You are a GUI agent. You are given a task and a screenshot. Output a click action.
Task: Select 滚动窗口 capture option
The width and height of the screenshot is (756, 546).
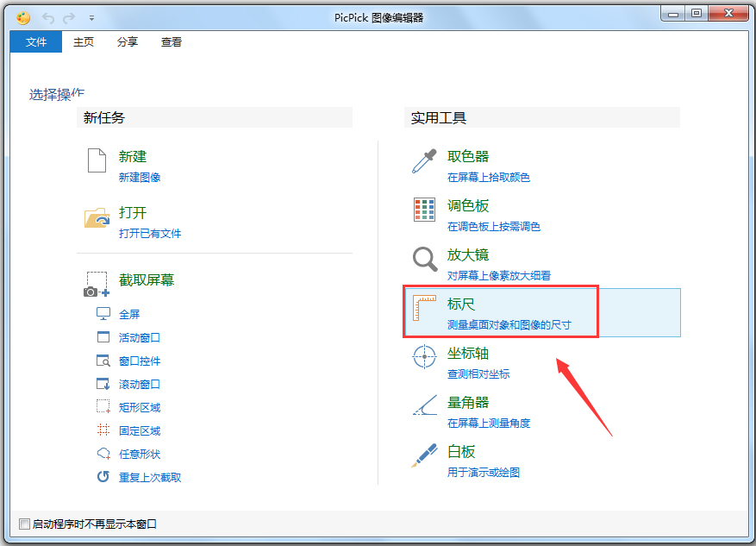tap(140, 385)
